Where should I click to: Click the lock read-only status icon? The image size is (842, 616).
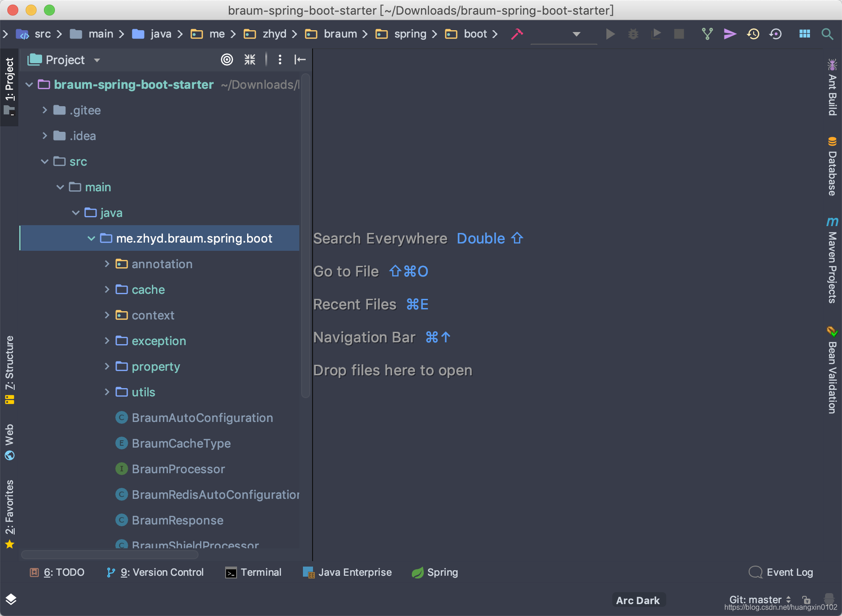[806, 600]
